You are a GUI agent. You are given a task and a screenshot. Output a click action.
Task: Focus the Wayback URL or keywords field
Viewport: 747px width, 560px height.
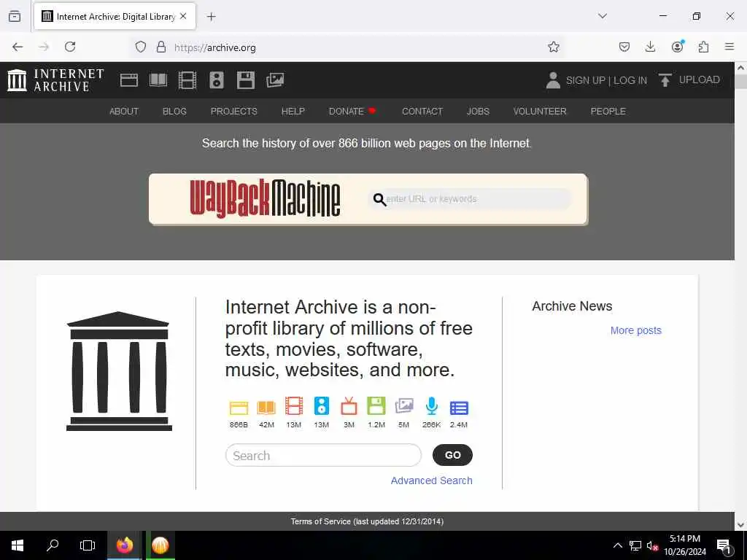470,199
